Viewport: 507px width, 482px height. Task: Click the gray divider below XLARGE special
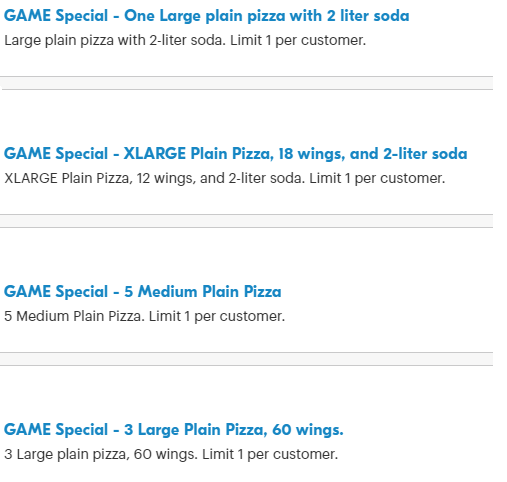coord(246,221)
